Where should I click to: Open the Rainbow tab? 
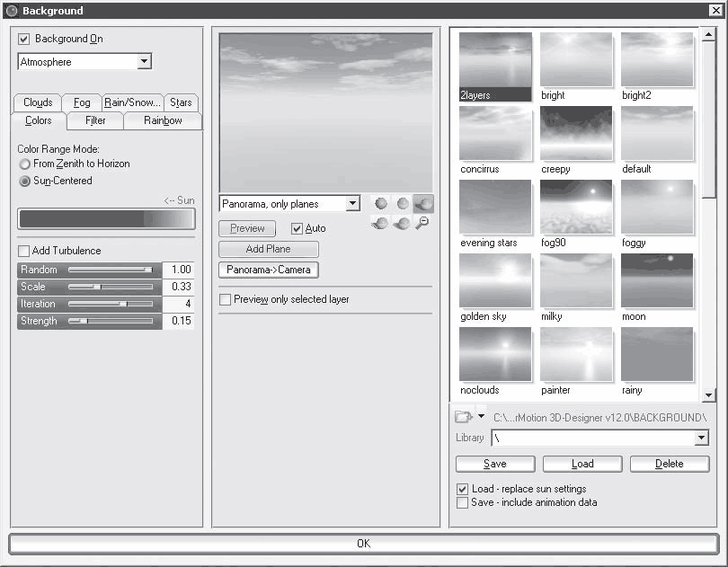tap(163, 120)
